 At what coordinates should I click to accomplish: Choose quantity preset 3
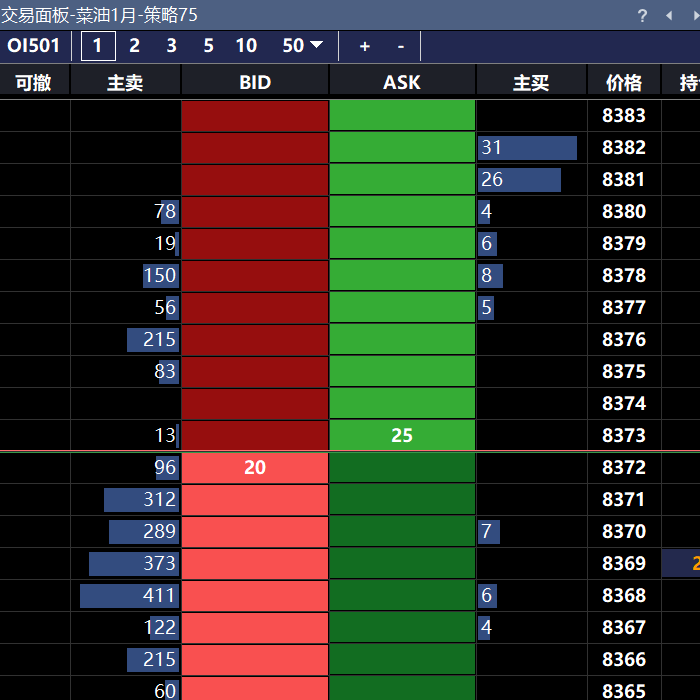(x=171, y=46)
